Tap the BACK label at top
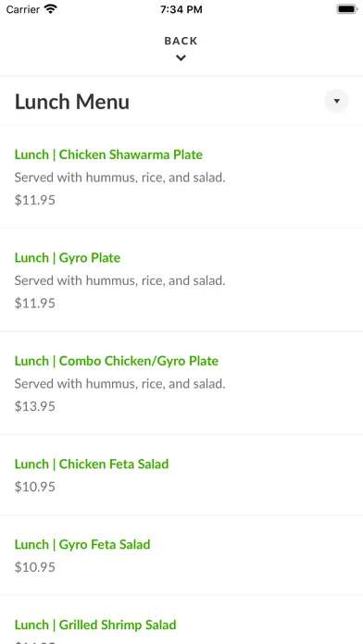The image size is (363, 644). [x=181, y=41]
